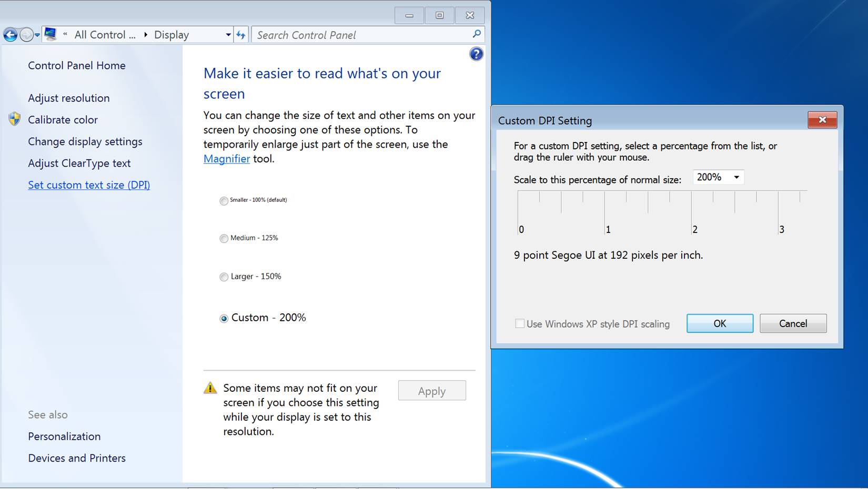This screenshot has height=489, width=868.
Task: Open the scale percentage dropdown showing 200%
Action: pyautogui.click(x=719, y=177)
